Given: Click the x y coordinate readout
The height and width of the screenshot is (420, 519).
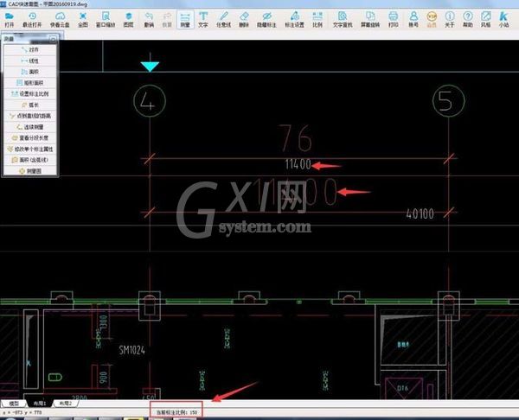Looking at the screenshot, I should click(22, 412).
